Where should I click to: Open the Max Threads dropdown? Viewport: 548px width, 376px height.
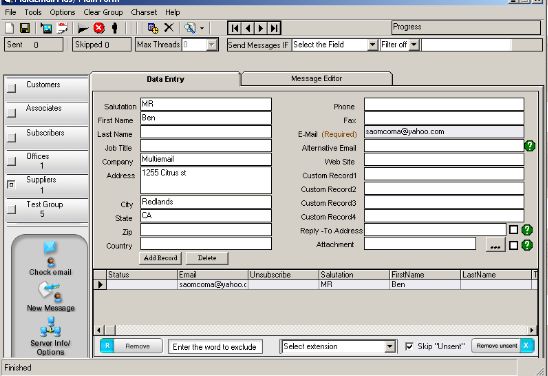[211, 45]
